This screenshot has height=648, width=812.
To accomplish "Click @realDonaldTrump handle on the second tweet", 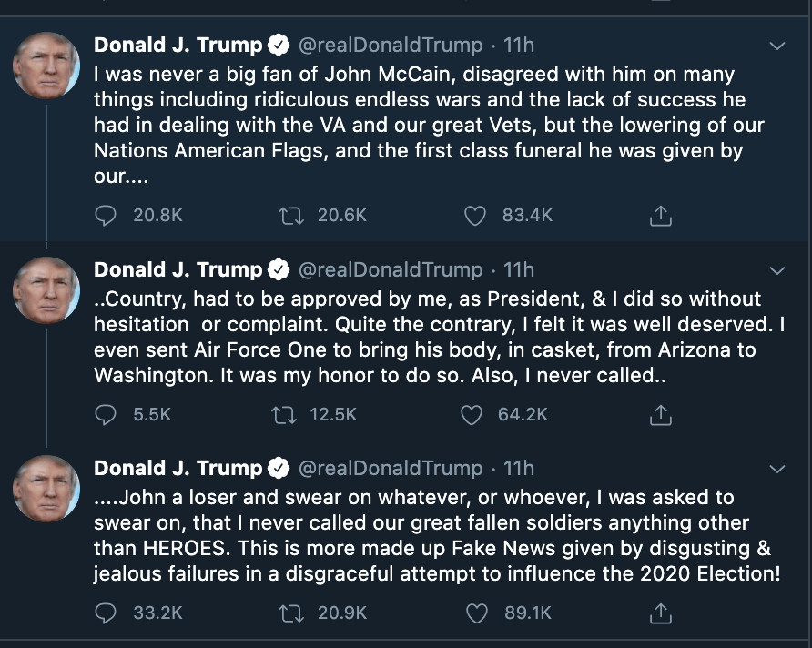I will point(391,270).
